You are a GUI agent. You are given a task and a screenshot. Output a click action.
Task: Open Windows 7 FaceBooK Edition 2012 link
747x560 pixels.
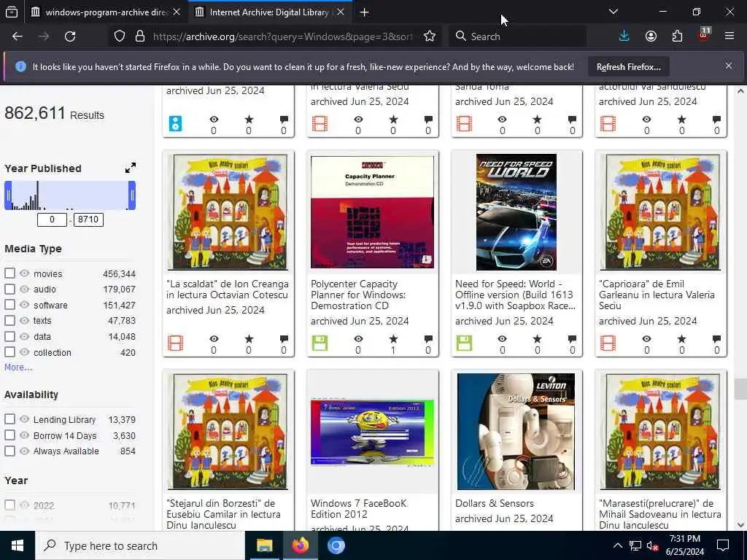358,508
